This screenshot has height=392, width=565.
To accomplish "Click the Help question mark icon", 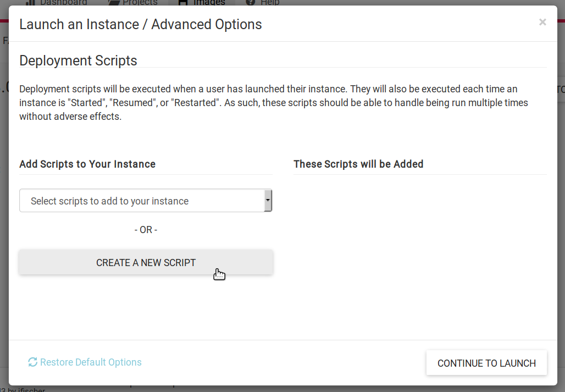I will [251, 3].
